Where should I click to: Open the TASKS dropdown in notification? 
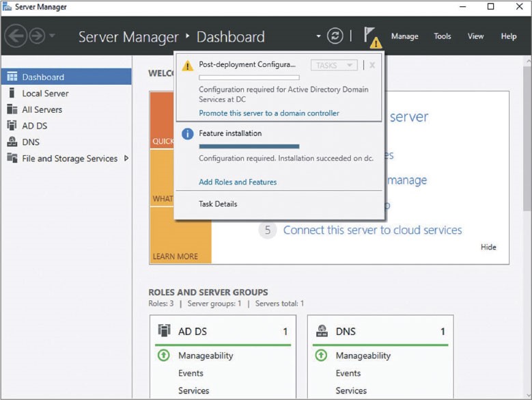tap(334, 65)
